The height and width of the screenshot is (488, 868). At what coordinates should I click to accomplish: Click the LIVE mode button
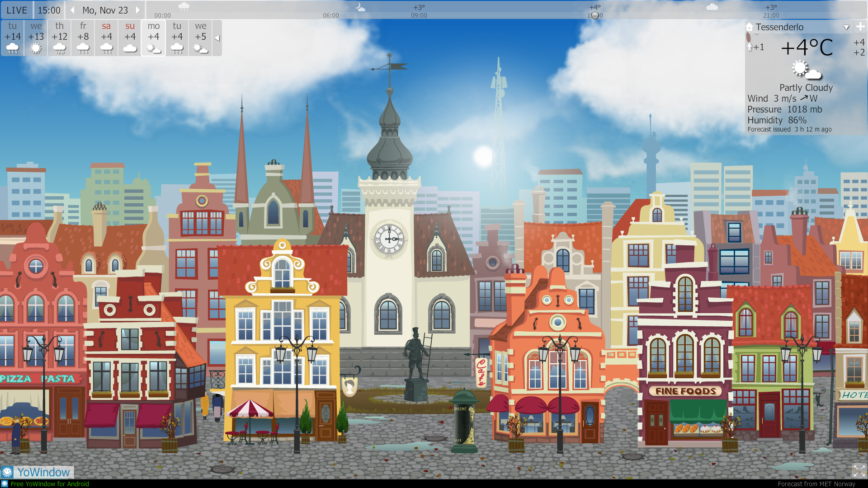coord(17,10)
